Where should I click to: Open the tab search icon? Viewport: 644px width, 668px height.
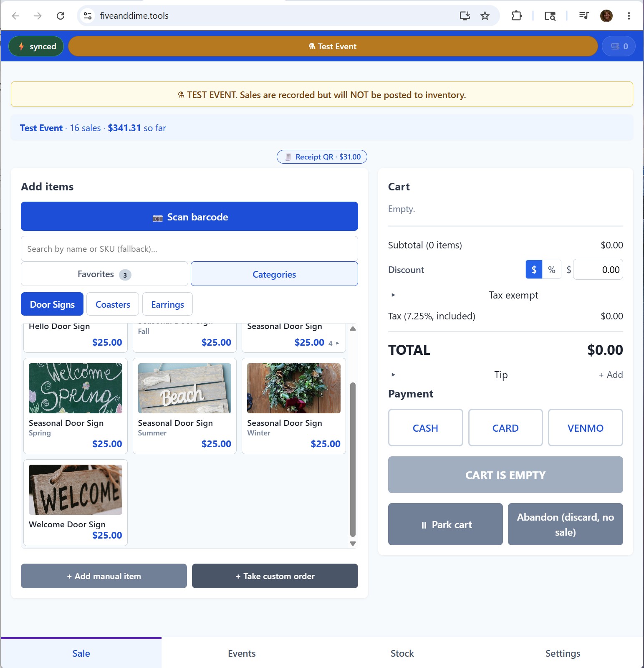point(550,16)
